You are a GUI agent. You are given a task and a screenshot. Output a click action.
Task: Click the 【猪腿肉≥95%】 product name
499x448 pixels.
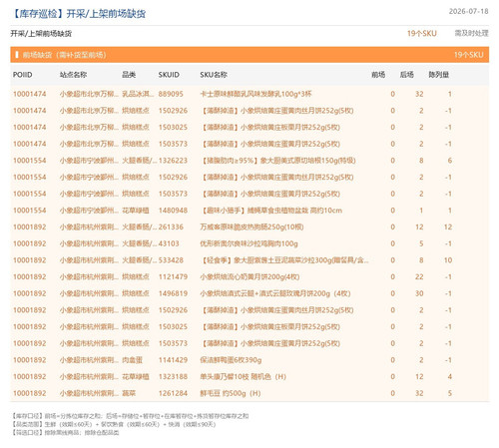[x=278, y=161]
